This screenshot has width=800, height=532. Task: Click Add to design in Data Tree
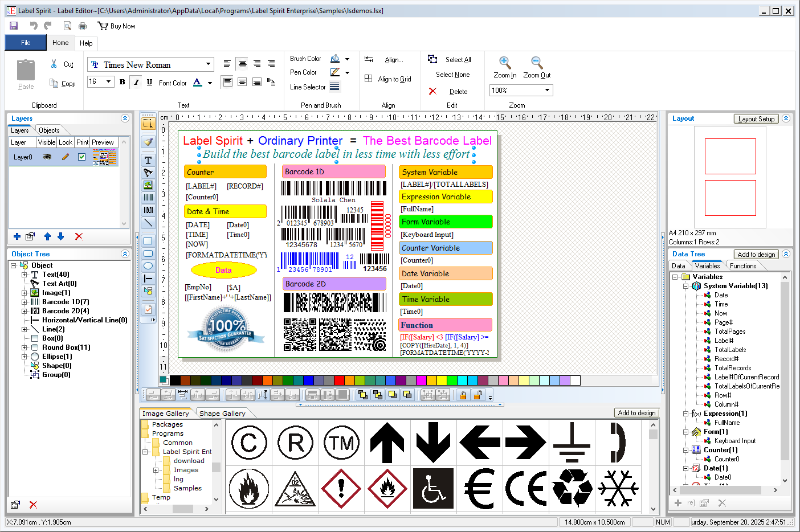tap(756, 255)
